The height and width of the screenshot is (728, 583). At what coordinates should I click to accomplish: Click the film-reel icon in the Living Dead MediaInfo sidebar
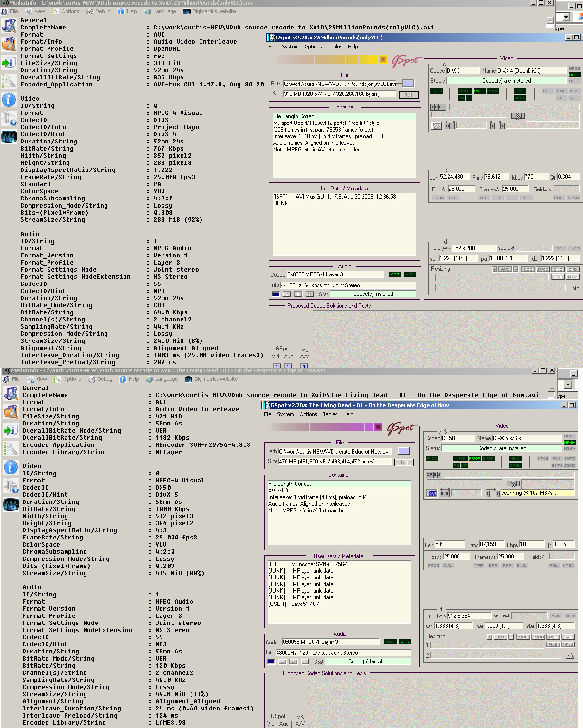(11, 393)
